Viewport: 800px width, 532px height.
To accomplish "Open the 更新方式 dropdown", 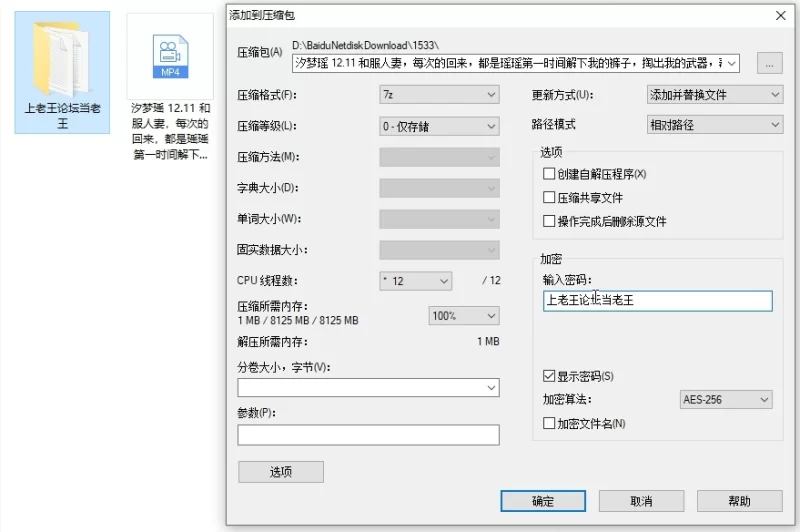I will (x=715, y=95).
